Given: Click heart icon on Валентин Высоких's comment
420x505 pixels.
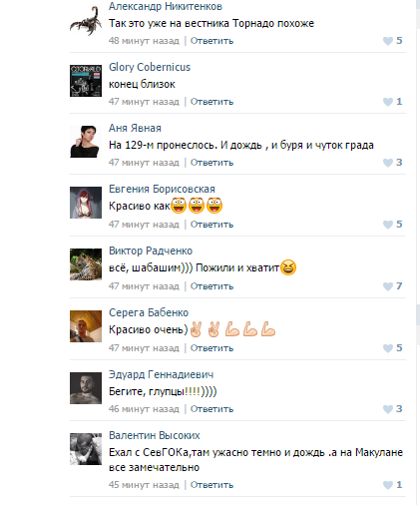Looking at the screenshot, I should [x=388, y=485].
